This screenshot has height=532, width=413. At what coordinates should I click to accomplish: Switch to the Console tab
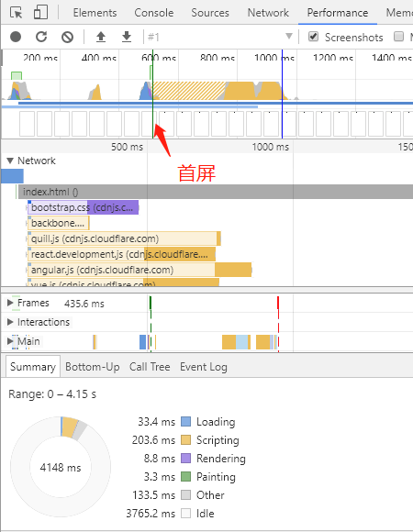click(154, 13)
